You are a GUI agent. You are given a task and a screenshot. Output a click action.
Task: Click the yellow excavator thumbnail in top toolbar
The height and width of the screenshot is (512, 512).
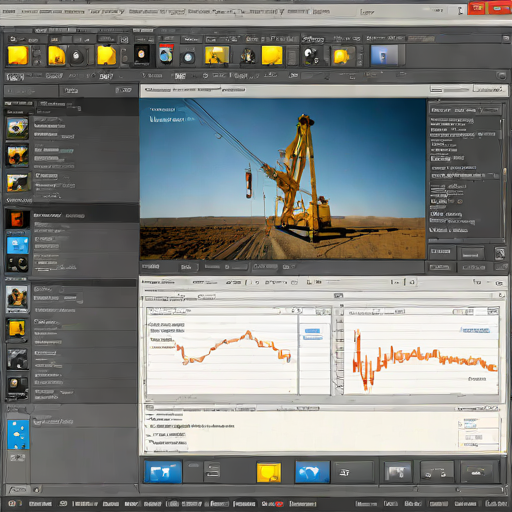pos(217,55)
